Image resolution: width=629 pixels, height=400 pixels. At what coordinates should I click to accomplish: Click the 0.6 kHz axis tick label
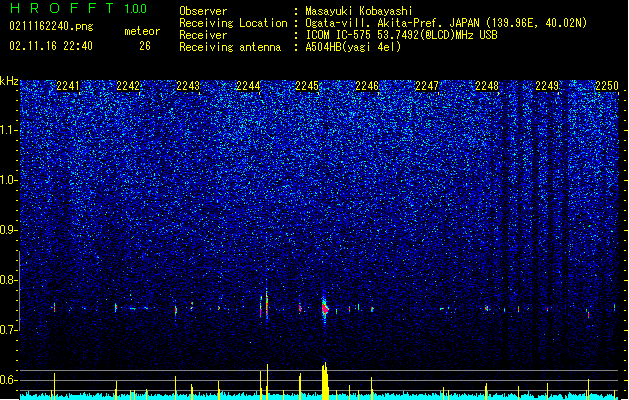(9, 380)
